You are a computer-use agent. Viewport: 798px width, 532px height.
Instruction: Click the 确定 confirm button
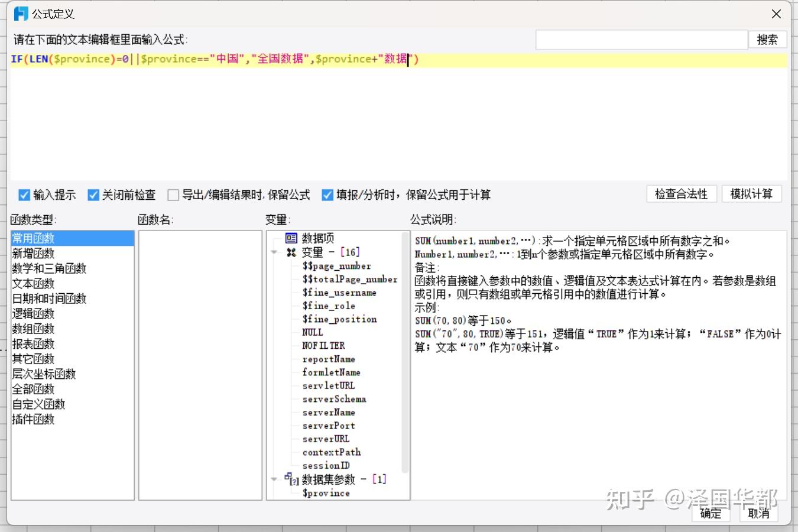point(711,514)
